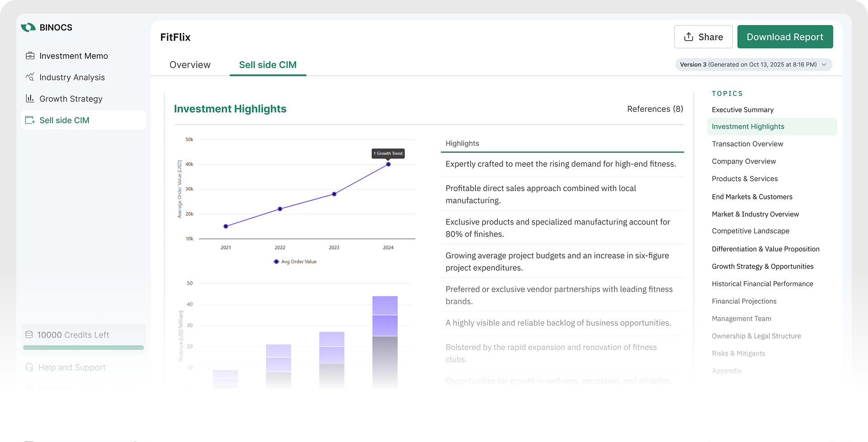
Task: Click the credits remaining progress bar
Action: (84, 348)
